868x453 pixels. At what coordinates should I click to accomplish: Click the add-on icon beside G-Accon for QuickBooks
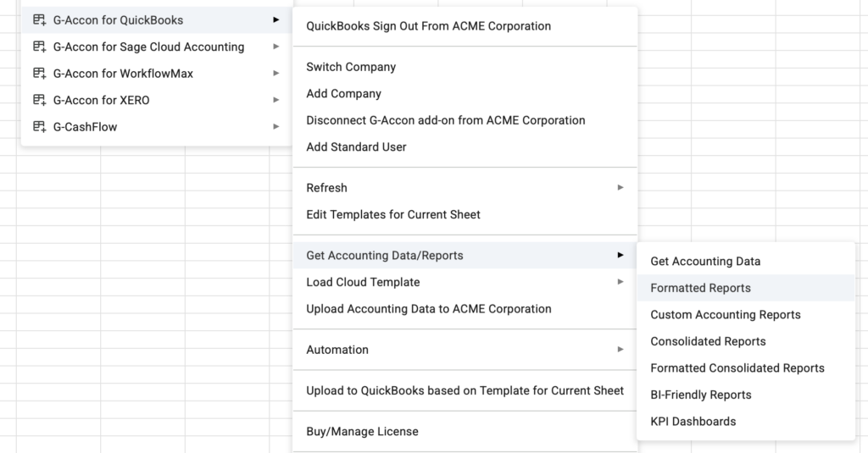click(39, 19)
